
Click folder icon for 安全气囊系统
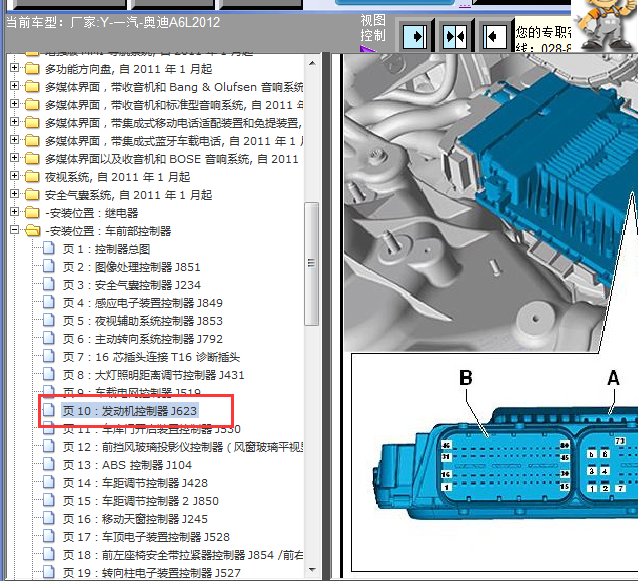pyautogui.click(x=32, y=195)
